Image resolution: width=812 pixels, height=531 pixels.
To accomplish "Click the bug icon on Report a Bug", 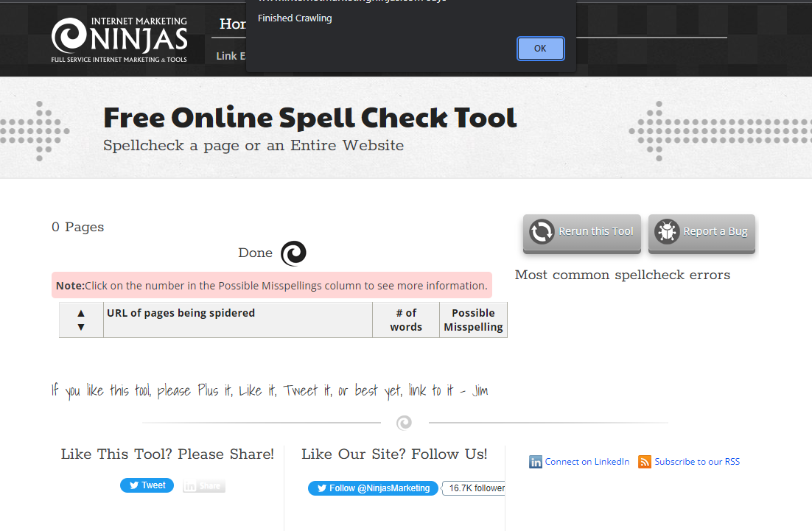I will coord(667,231).
